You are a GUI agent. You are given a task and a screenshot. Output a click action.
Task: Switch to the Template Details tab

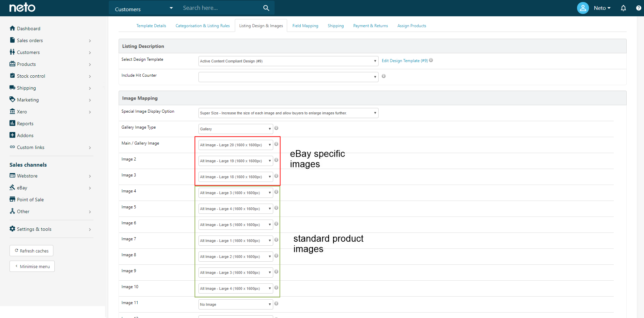tap(151, 26)
